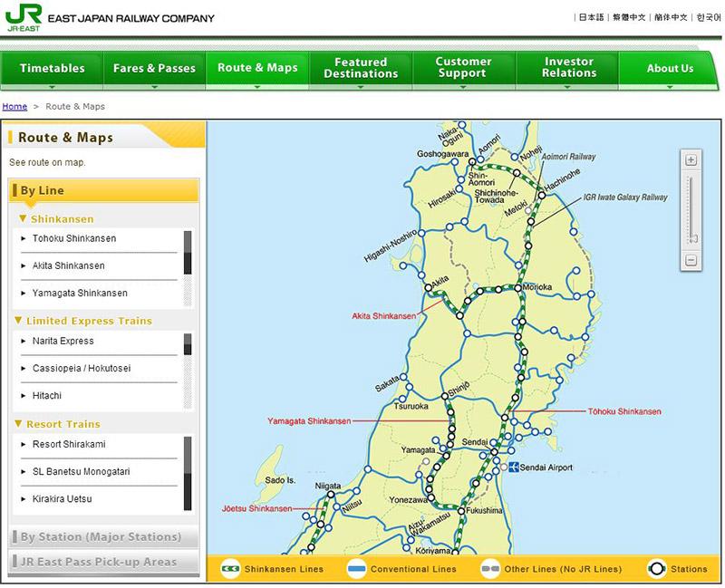Click the Shinkansen Lines legend icon
725x588 pixels.
[231, 569]
